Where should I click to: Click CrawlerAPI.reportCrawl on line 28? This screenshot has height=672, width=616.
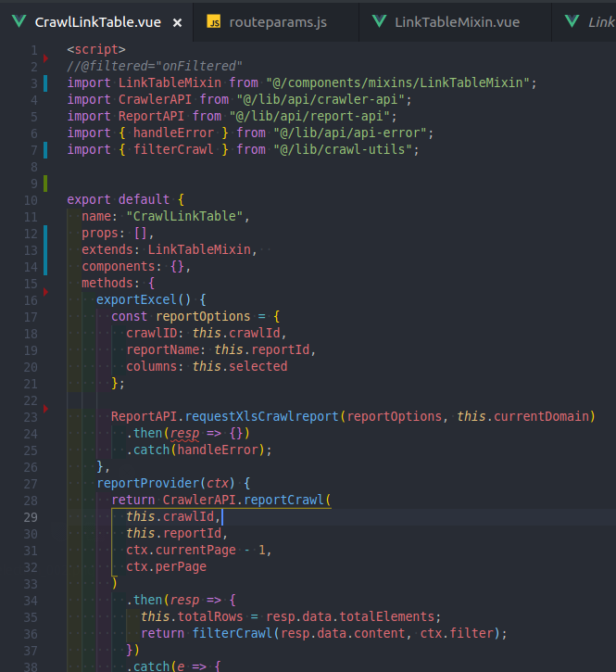coord(243,501)
